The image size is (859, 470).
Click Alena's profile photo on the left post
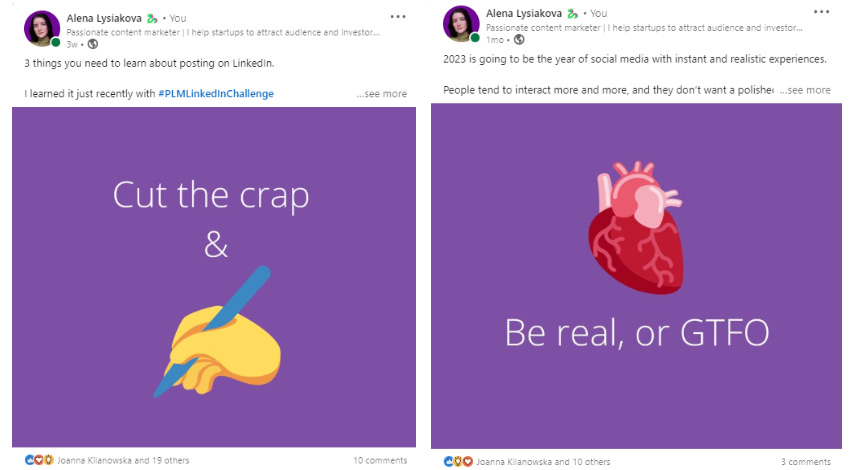(42, 28)
